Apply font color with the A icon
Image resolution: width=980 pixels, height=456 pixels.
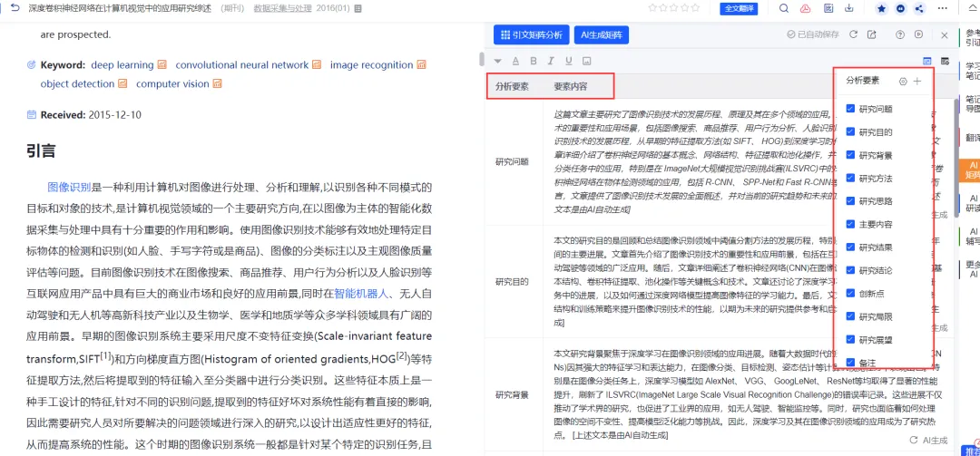pos(515,61)
